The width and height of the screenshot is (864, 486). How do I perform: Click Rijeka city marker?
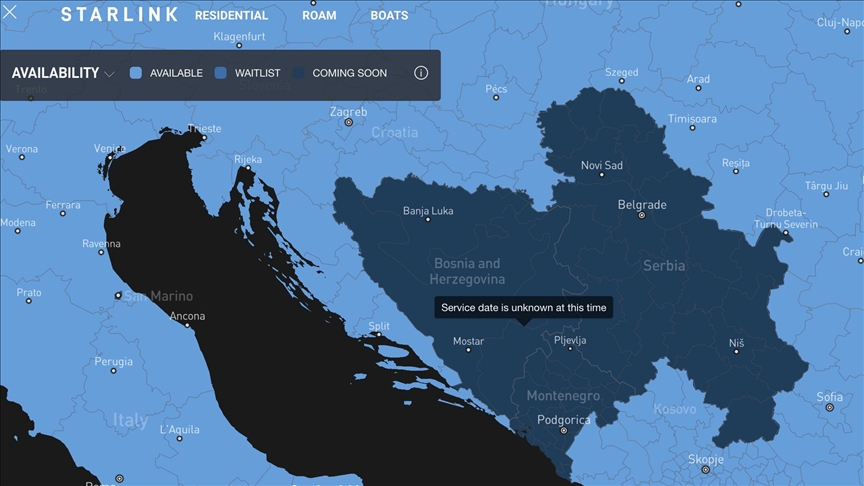(248, 168)
